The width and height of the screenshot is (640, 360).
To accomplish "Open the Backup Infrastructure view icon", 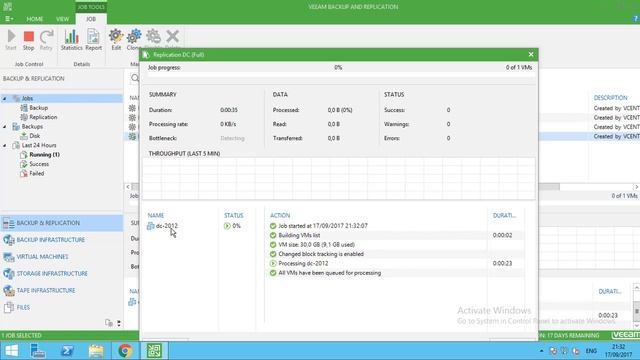I will coord(9,240).
